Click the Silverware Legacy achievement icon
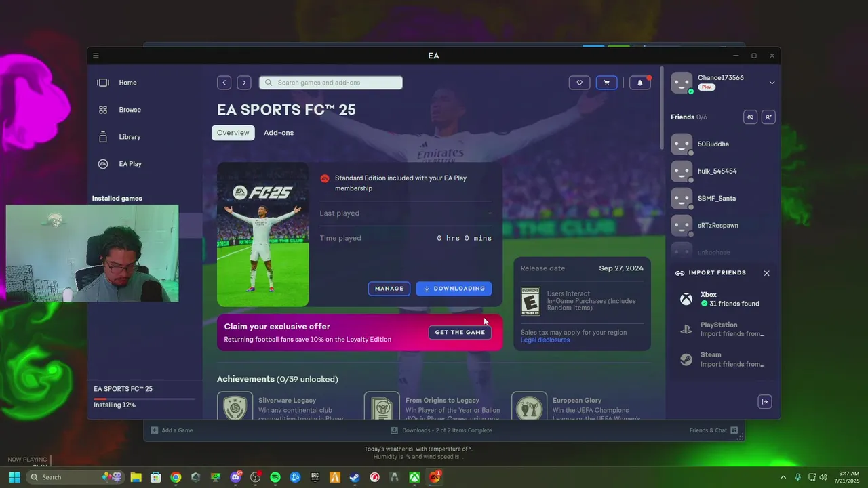Viewport: 868px width, 488px height. click(235, 406)
